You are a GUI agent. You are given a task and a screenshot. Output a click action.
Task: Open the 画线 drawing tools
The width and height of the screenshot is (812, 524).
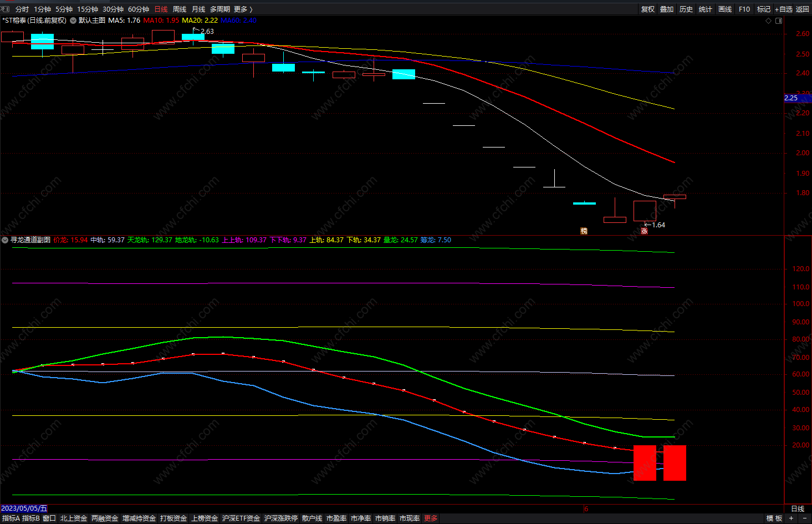(x=725, y=9)
